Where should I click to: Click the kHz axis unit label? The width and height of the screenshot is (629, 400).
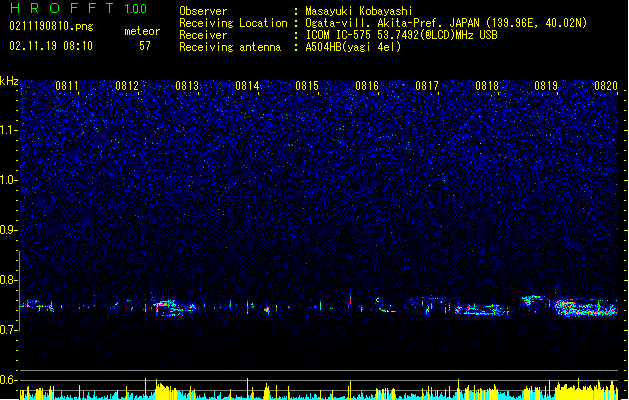click(x=9, y=81)
